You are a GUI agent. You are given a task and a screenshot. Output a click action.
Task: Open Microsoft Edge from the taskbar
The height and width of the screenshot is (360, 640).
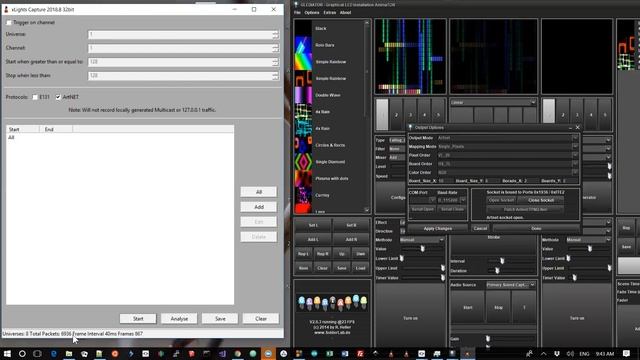coord(53,353)
